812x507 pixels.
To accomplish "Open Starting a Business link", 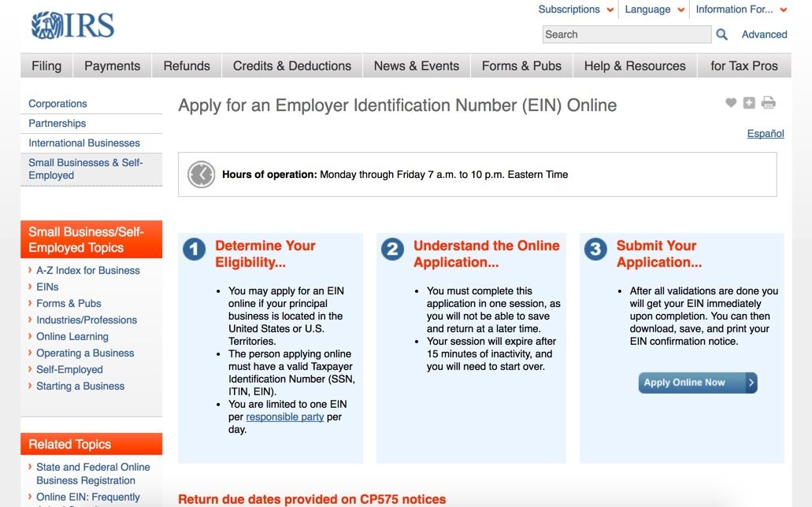I will click(80, 387).
